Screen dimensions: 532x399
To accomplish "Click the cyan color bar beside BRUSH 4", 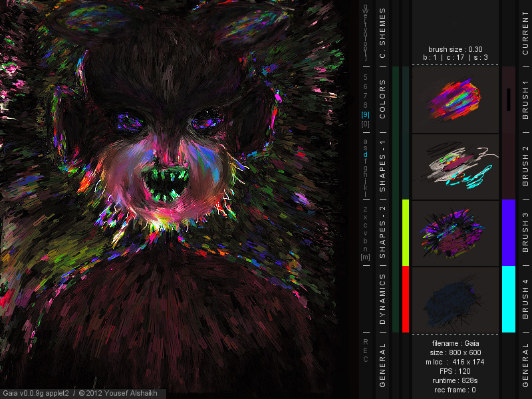I will (509, 299).
